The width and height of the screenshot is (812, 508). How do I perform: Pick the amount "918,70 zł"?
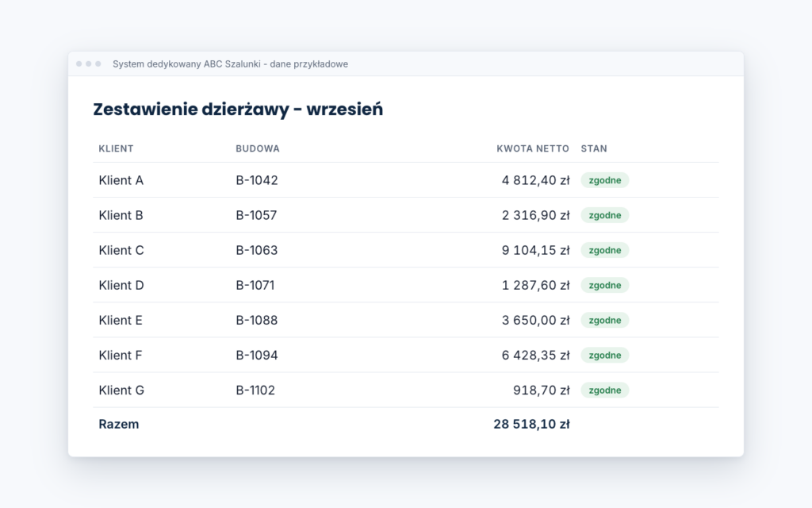pyautogui.click(x=541, y=391)
